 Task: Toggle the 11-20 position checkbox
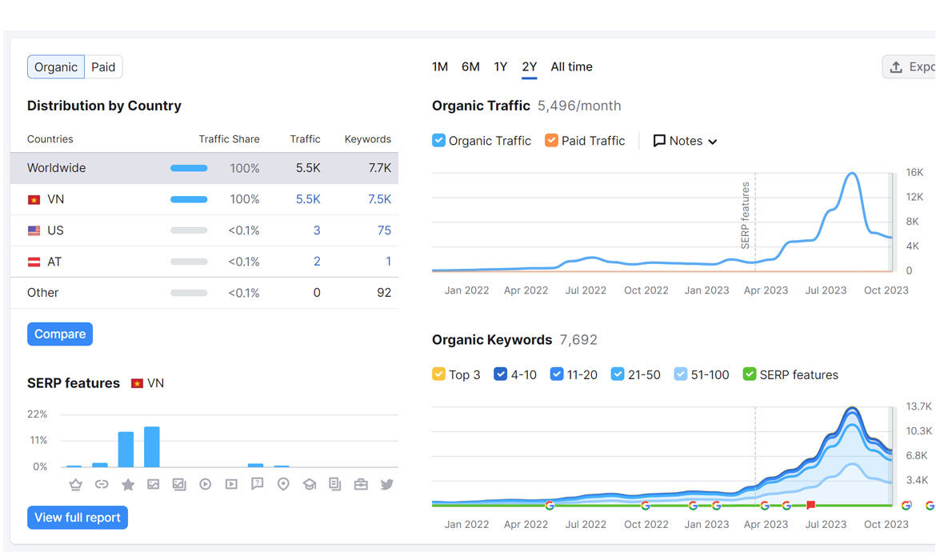557,374
